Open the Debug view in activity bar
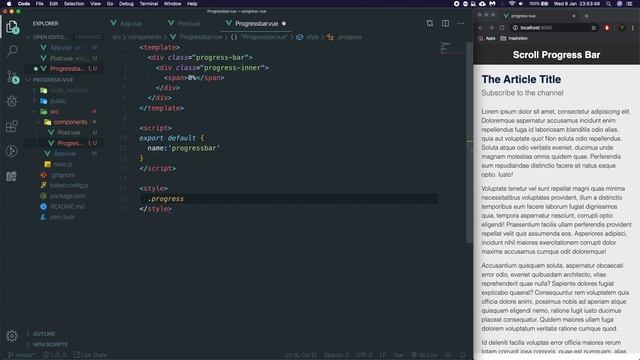This screenshot has height=360, width=640. click(12, 102)
